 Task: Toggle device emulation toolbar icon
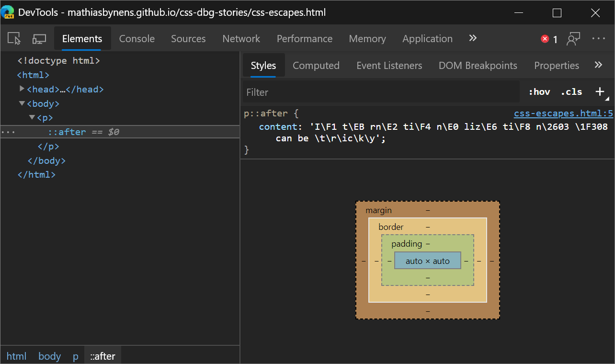pyautogui.click(x=39, y=39)
